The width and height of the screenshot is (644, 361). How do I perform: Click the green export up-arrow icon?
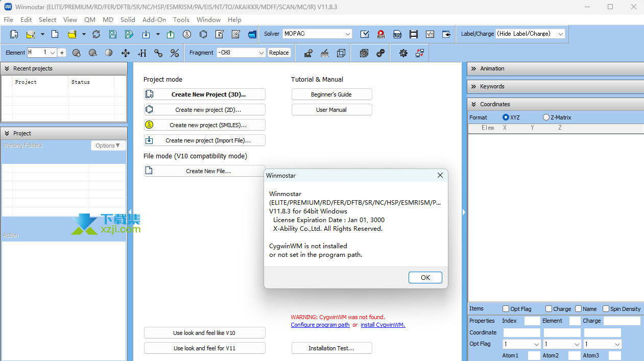click(171, 34)
